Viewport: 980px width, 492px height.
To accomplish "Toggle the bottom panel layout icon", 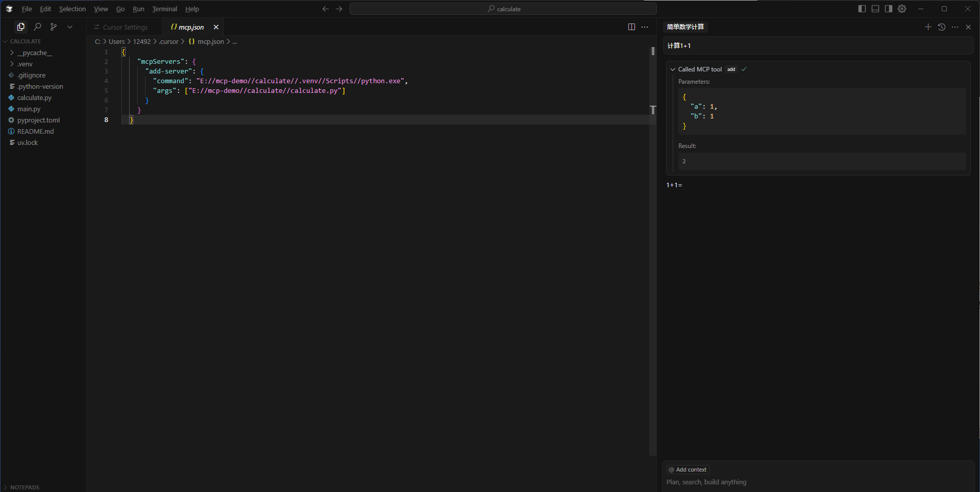I will tap(875, 9).
